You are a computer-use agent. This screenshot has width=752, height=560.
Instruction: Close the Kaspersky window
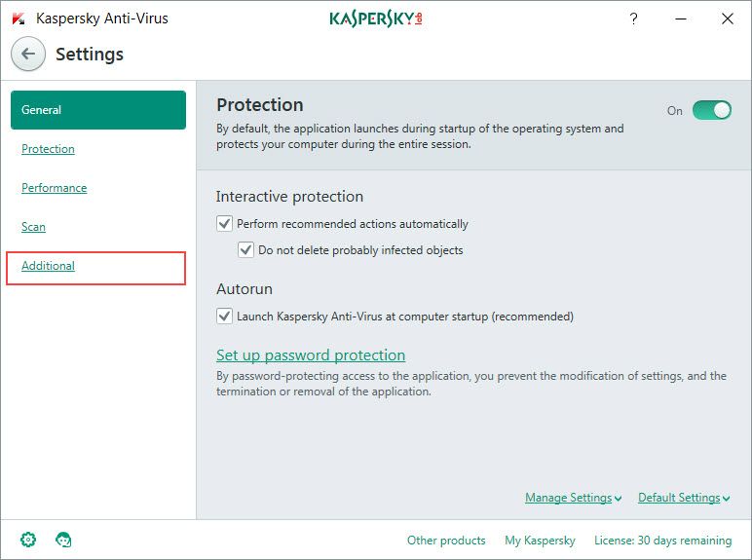pos(727,19)
